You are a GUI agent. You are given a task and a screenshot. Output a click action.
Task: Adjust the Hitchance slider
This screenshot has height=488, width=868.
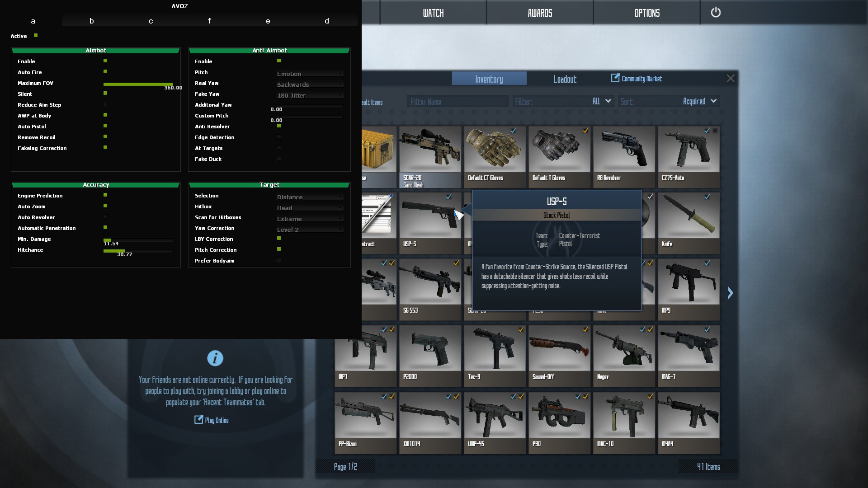tap(138, 251)
